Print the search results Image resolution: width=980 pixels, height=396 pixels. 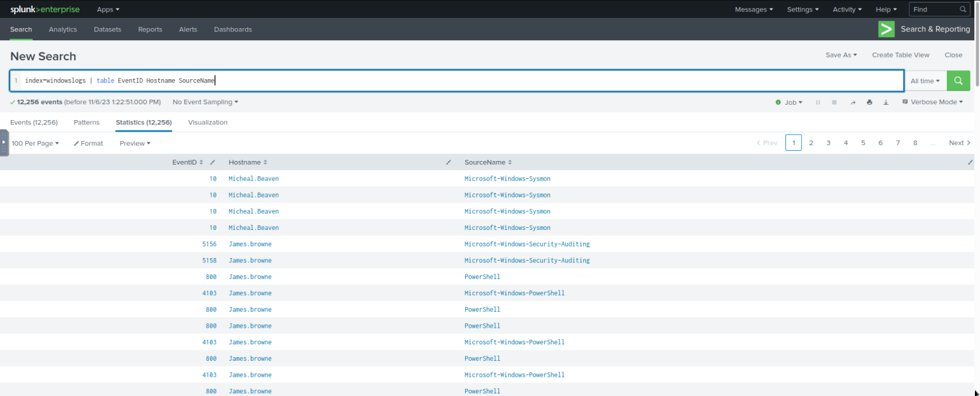point(869,102)
